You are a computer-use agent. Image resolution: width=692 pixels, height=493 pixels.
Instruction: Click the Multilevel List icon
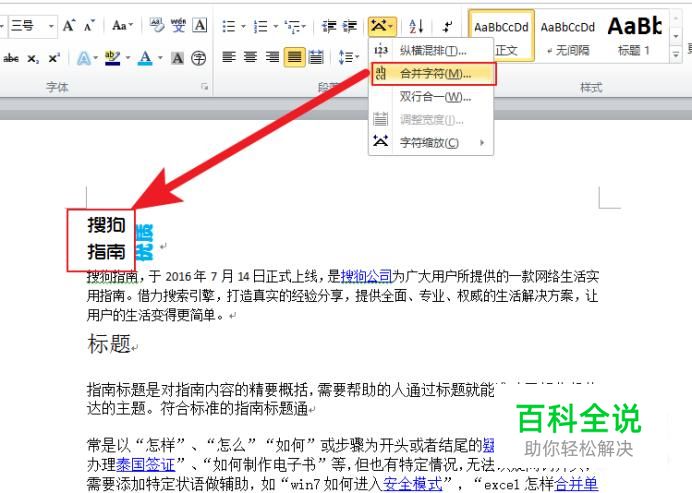pos(292,26)
